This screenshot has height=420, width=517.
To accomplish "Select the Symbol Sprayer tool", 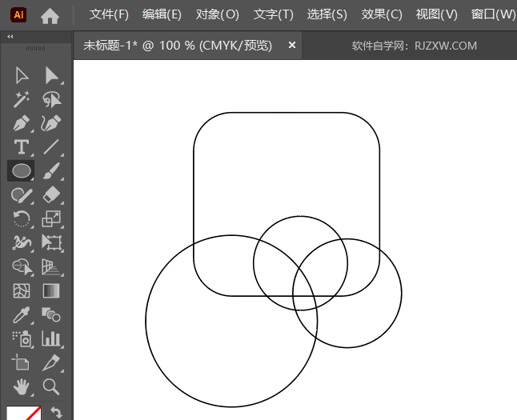I will [22, 339].
